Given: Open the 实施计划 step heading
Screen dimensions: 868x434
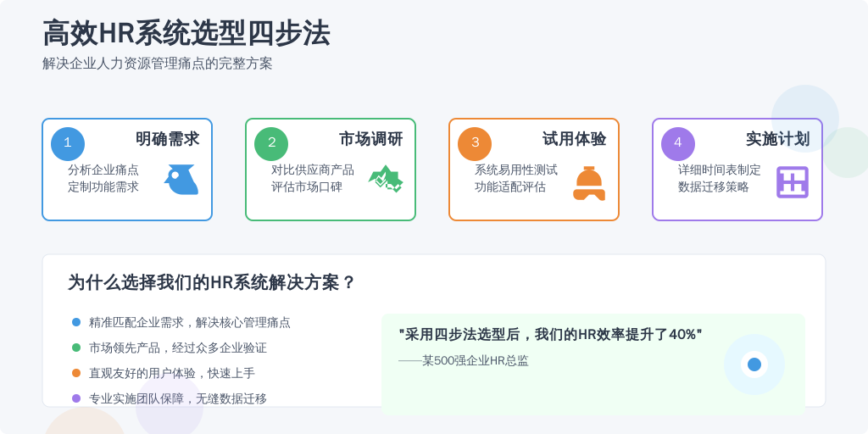Looking at the screenshot, I should click(x=778, y=139).
